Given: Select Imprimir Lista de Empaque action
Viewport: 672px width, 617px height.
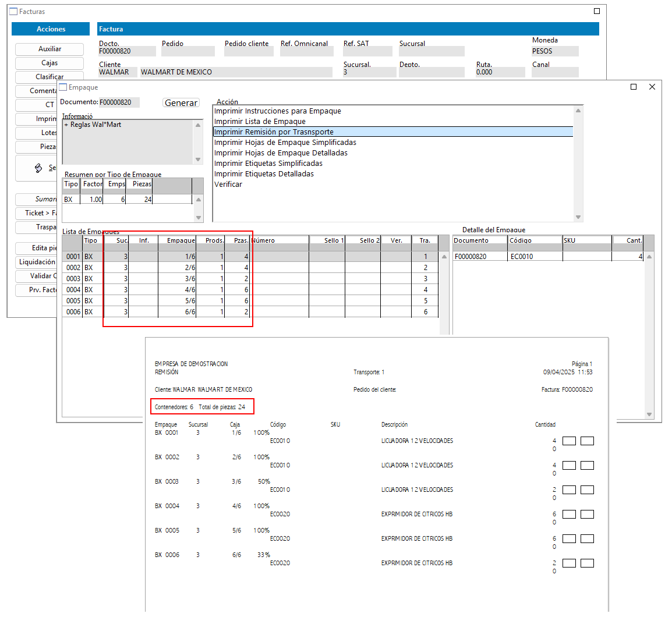Looking at the screenshot, I should click(x=393, y=122).
